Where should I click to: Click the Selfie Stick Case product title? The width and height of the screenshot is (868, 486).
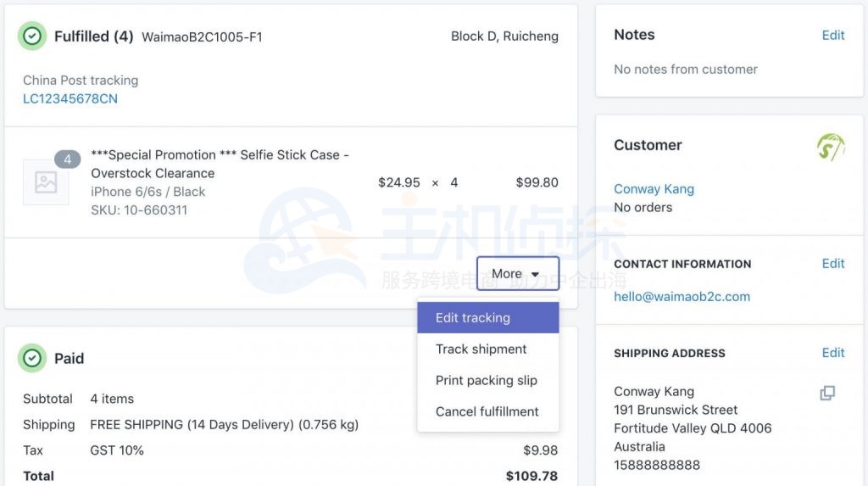220,164
